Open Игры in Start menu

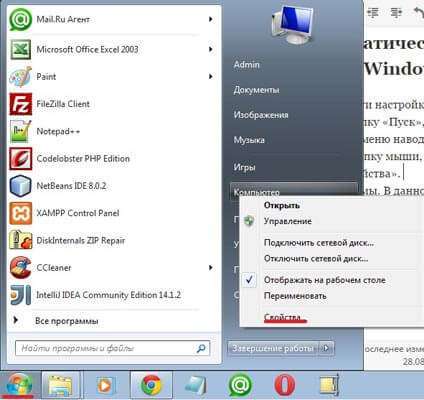(x=244, y=167)
